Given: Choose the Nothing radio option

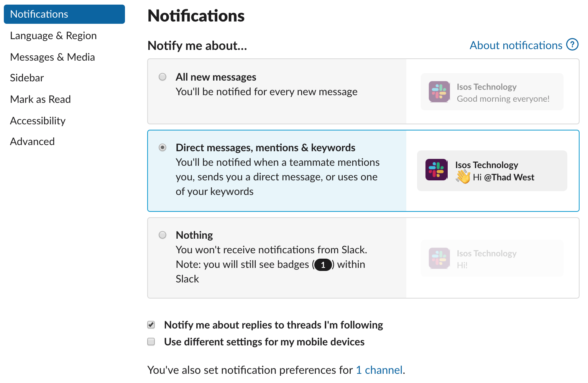Looking at the screenshot, I should 163,235.
